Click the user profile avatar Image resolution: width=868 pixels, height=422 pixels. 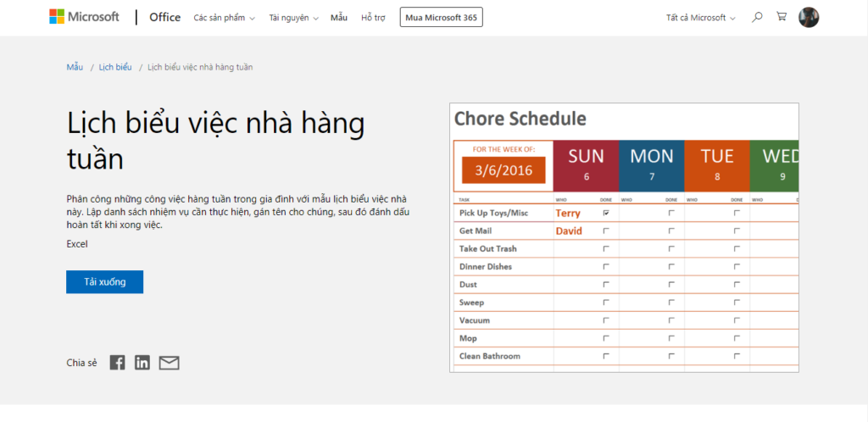coord(809,17)
